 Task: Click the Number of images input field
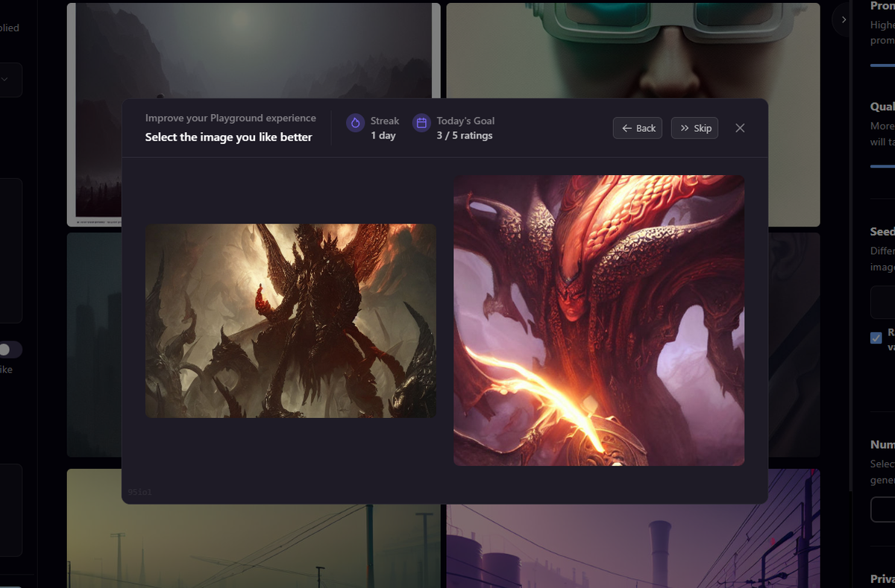pos(883,509)
